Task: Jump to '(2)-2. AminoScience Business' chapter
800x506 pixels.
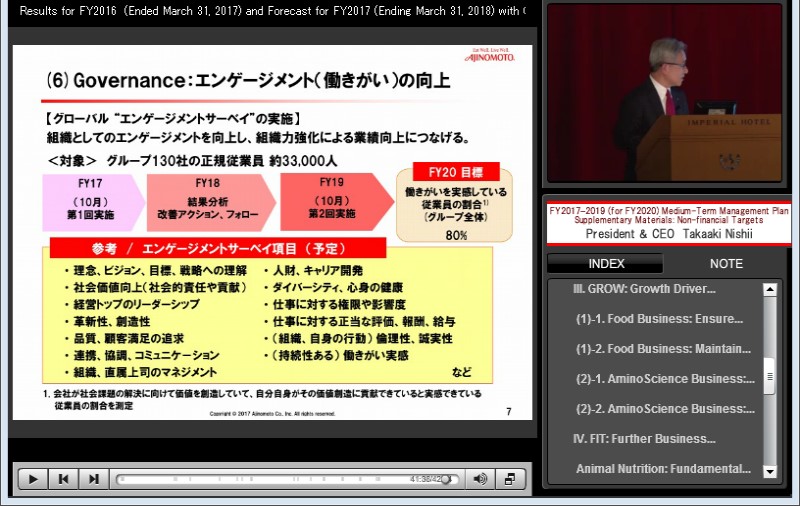Action: pyautogui.click(x=665, y=409)
